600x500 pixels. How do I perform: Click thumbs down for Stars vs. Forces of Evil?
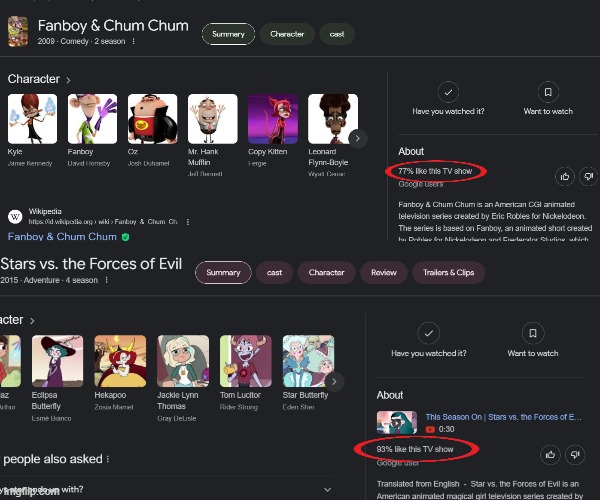[575, 454]
